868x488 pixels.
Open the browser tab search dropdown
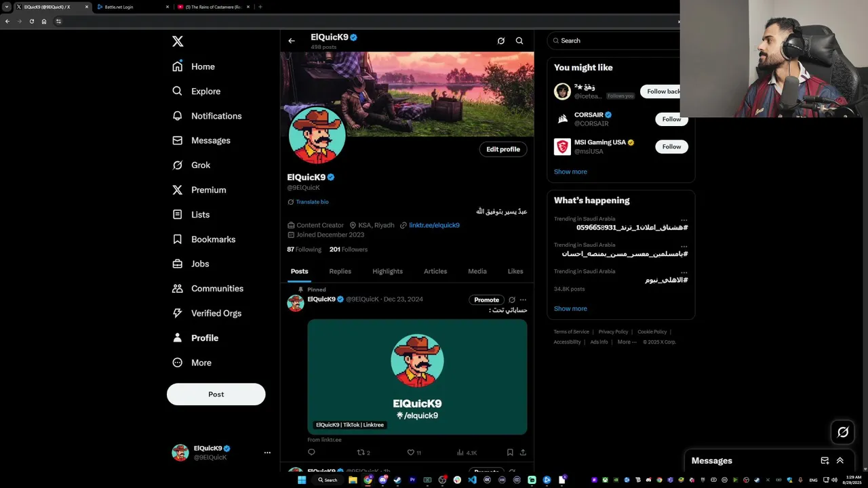[6, 7]
